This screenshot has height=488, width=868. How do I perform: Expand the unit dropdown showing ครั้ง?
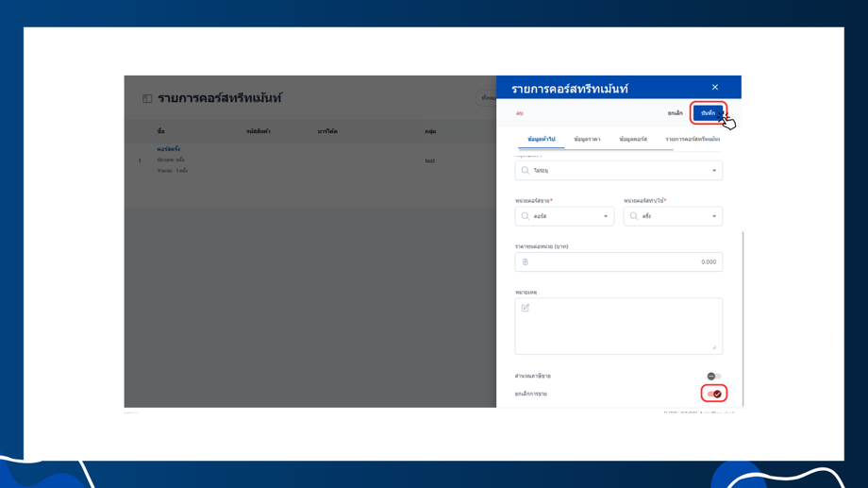pos(673,216)
